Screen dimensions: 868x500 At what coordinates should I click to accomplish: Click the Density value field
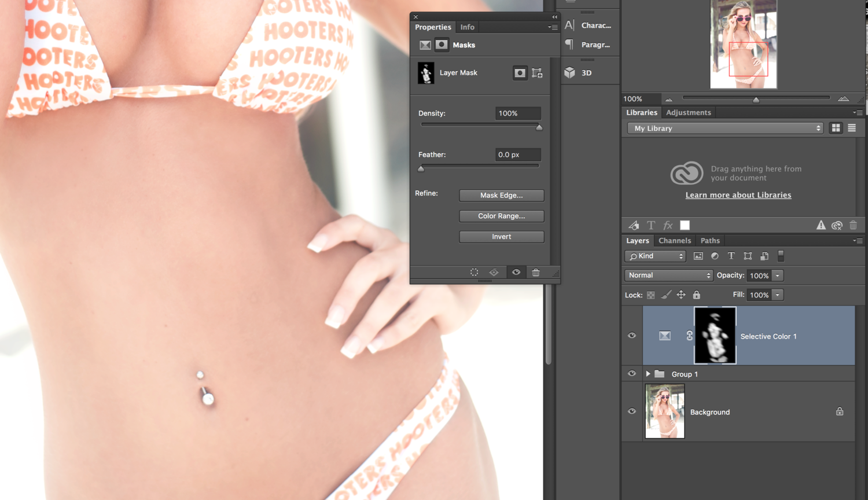coord(518,113)
